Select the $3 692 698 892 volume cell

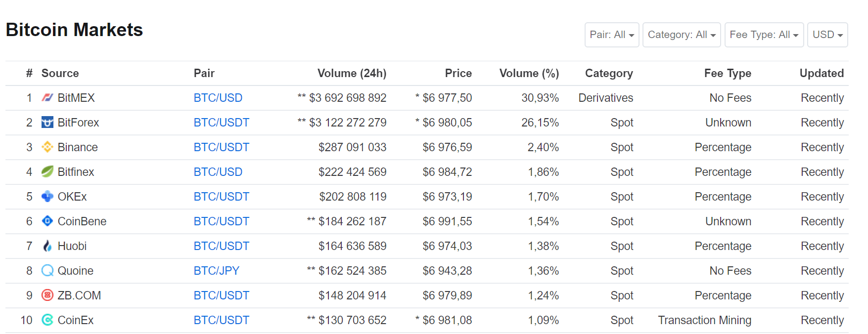point(342,98)
